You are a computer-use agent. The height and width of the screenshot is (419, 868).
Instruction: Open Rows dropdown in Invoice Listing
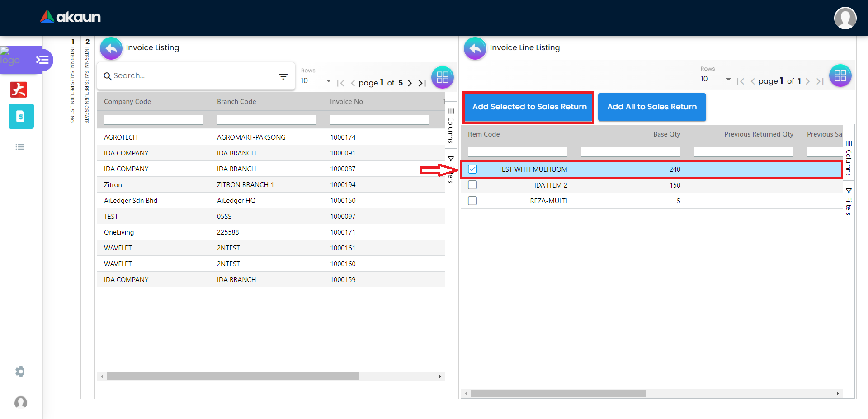317,81
